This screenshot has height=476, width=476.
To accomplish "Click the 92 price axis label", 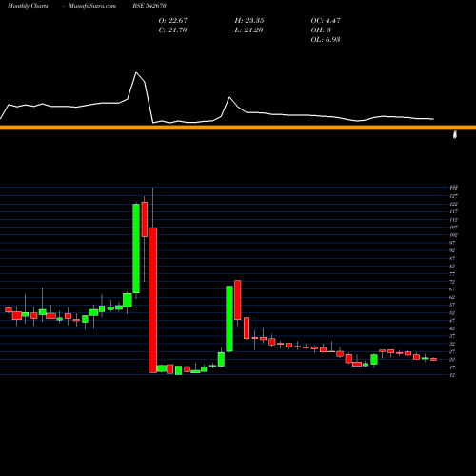I will 452,250.
